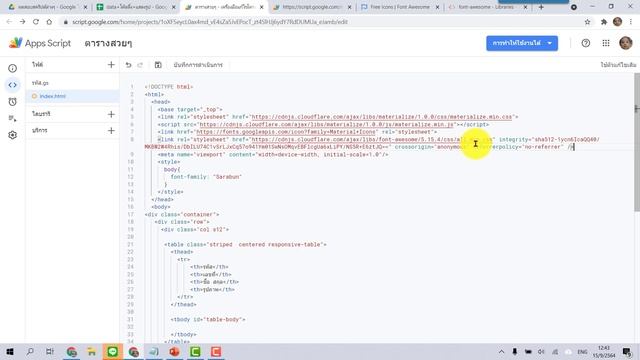Go to the browser home page

(49, 22)
